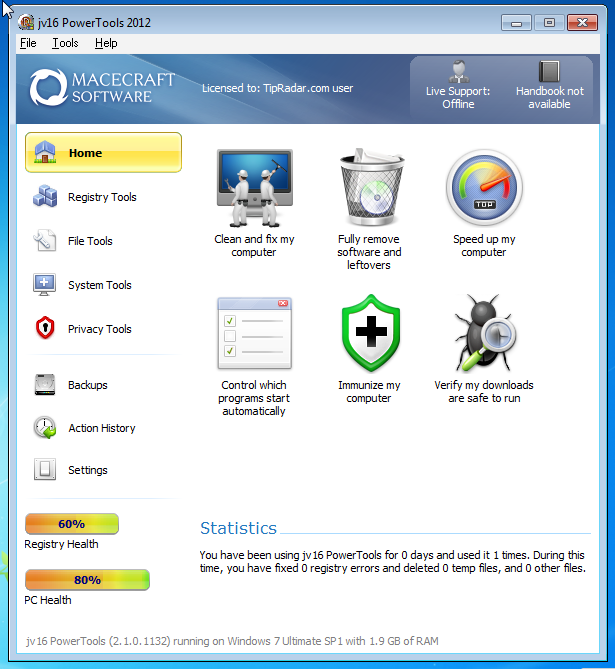Open the startup programs checklist icon
Viewport: 615px width, 669px height.
[254, 333]
